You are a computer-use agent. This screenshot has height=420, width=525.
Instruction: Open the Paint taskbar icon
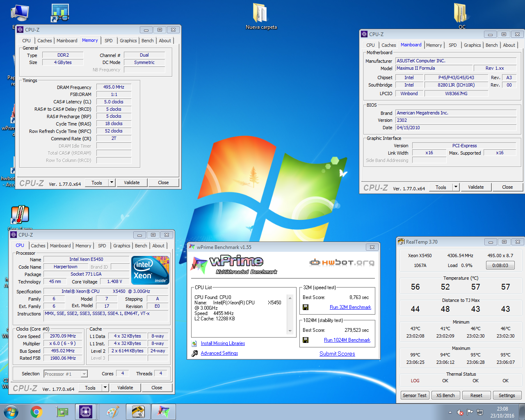pos(112,412)
